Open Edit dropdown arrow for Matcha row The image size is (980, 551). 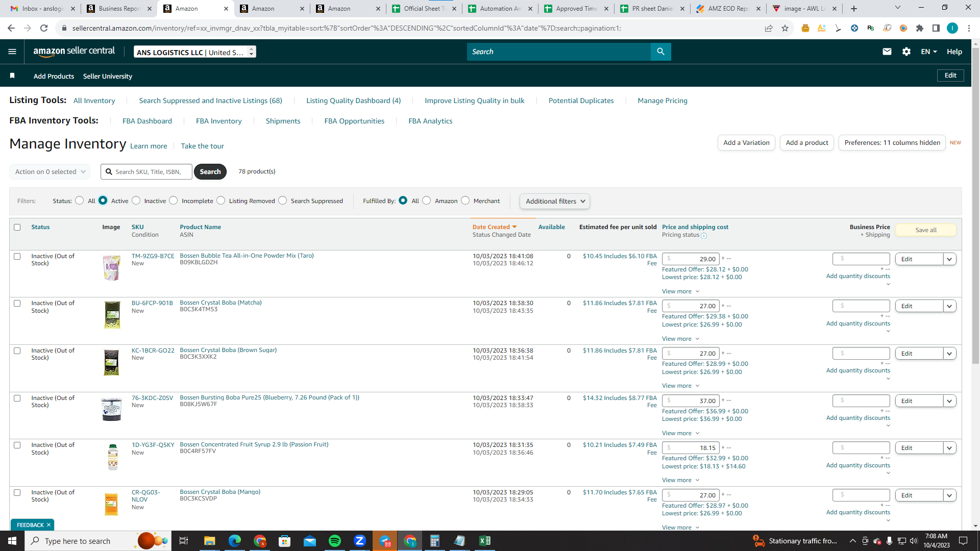pos(949,306)
